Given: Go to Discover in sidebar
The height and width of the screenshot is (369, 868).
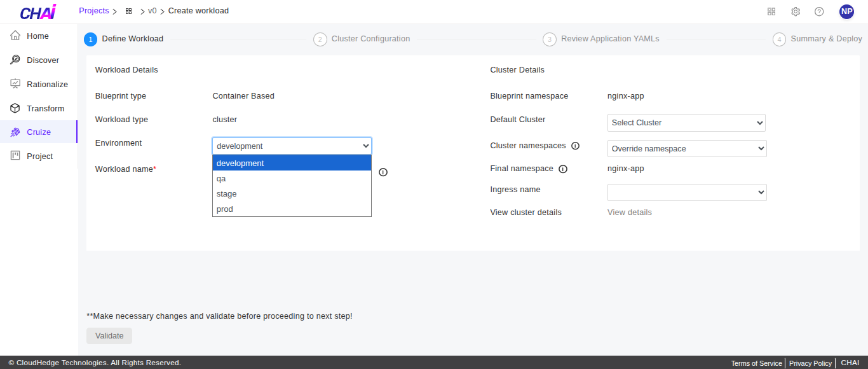Looking at the screenshot, I should coord(43,60).
